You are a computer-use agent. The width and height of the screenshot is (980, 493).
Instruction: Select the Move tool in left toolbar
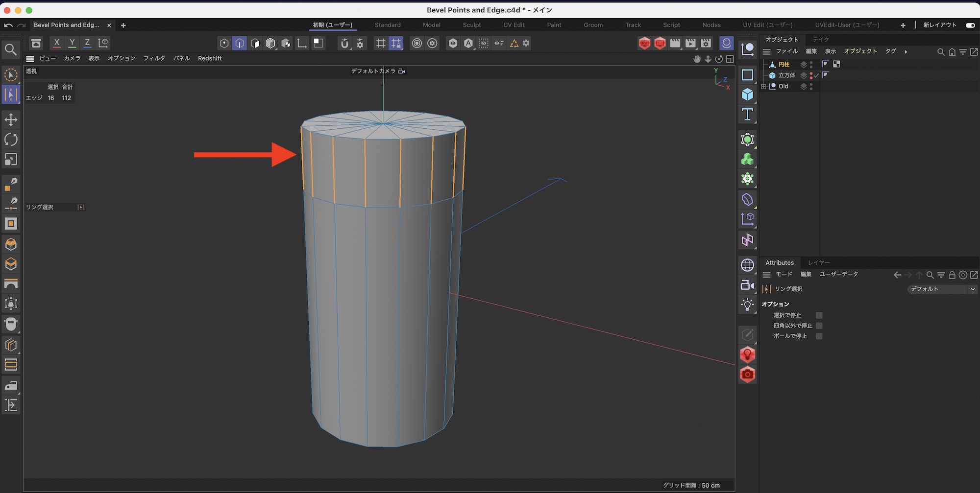click(11, 119)
